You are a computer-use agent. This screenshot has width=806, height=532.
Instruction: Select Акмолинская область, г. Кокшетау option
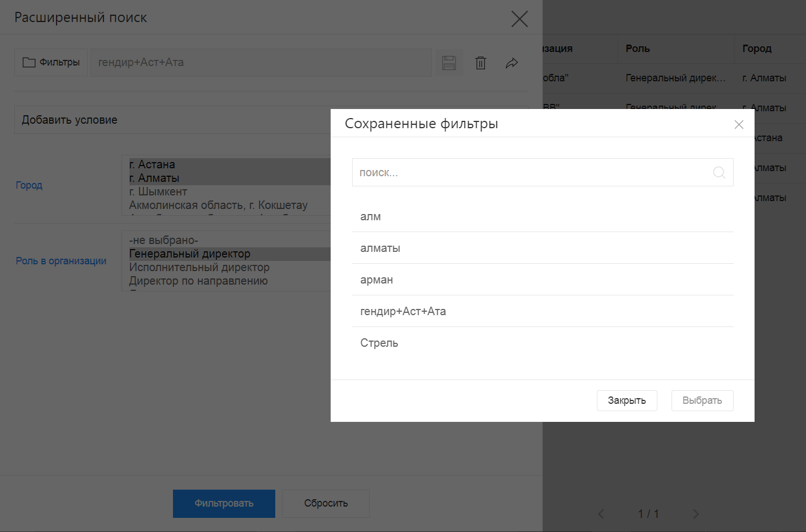(x=229, y=205)
